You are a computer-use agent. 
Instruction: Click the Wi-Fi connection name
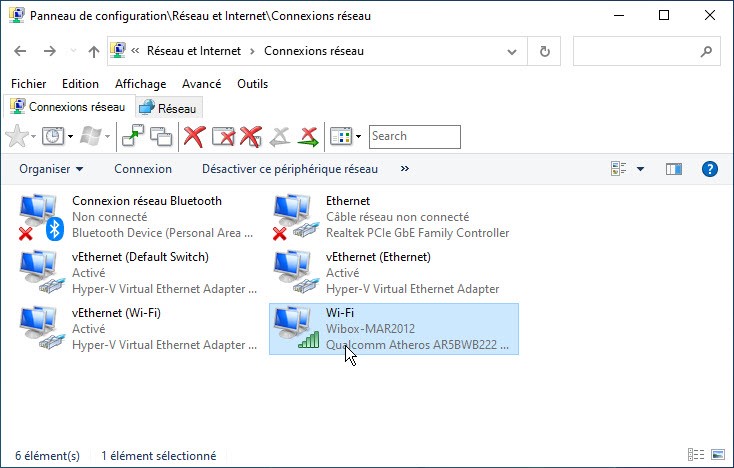tap(340, 313)
